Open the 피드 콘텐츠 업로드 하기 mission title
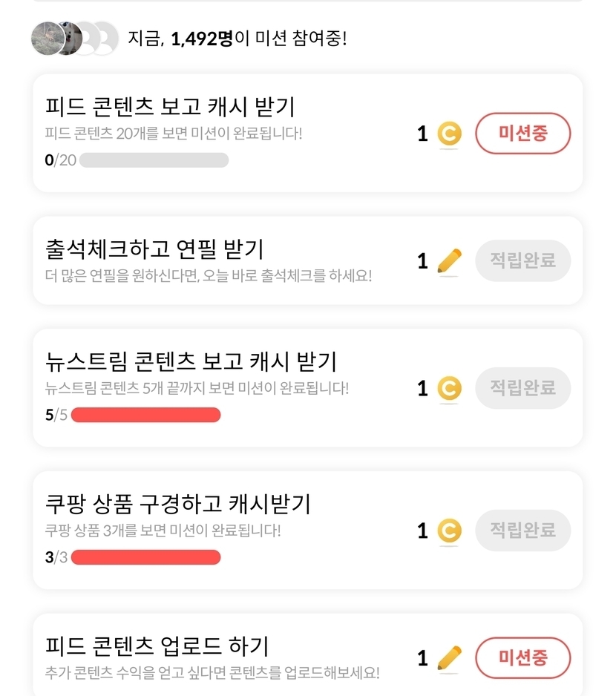The width and height of the screenshot is (616, 696). click(x=157, y=646)
